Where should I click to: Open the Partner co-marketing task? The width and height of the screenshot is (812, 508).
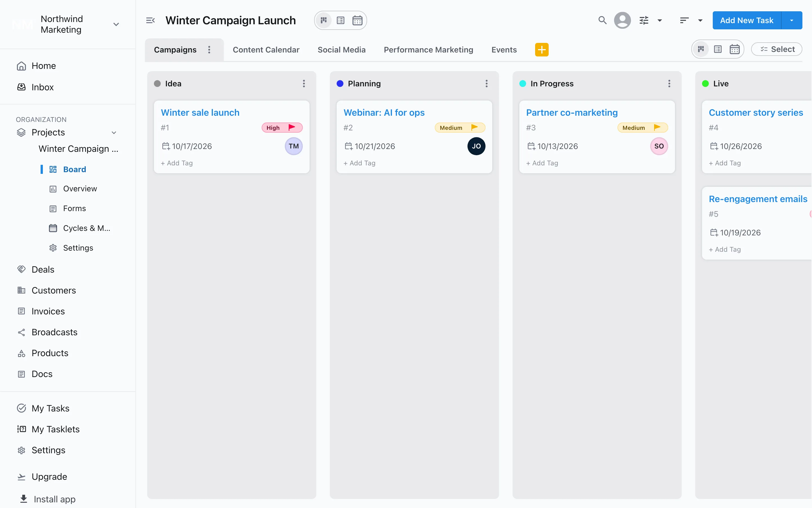pos(572,113)
